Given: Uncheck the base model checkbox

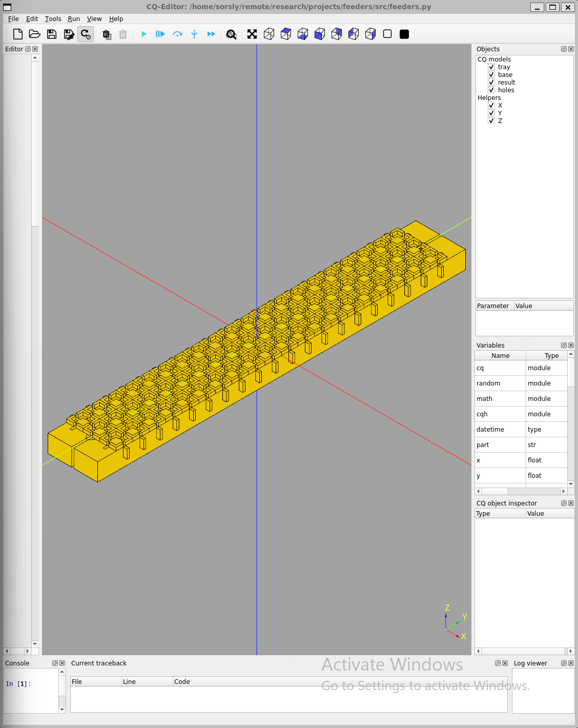Looking at the screenshot, I should coord(491,75).
